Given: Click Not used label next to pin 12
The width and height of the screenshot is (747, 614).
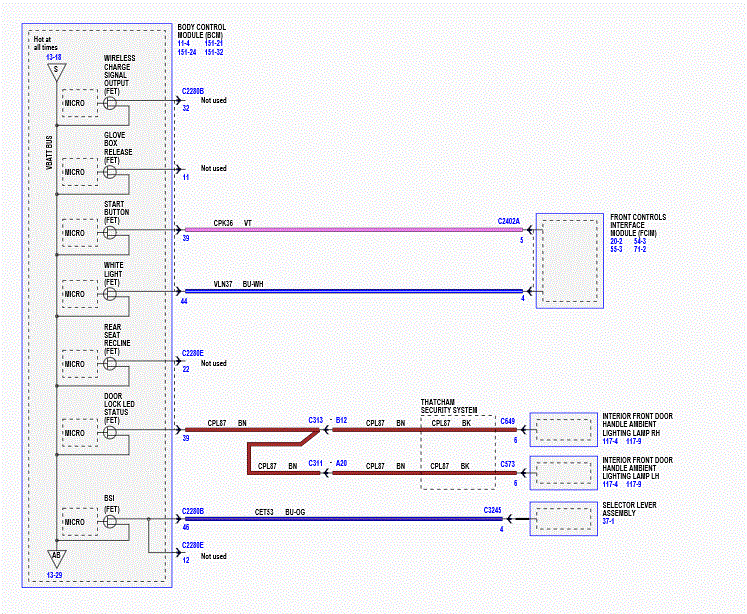Looking at the screenshot, I should pos(213,556).
